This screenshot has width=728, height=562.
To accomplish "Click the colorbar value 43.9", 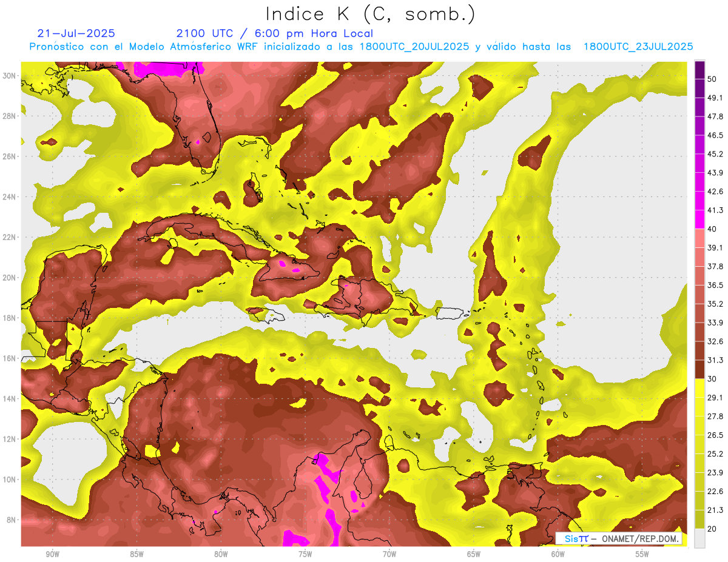I will tap(715, 173).
